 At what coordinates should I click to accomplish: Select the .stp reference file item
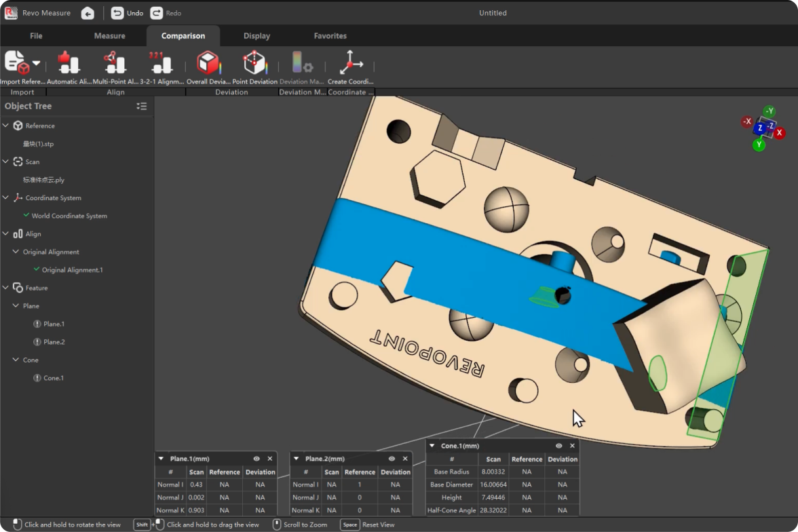pos(38,144)
